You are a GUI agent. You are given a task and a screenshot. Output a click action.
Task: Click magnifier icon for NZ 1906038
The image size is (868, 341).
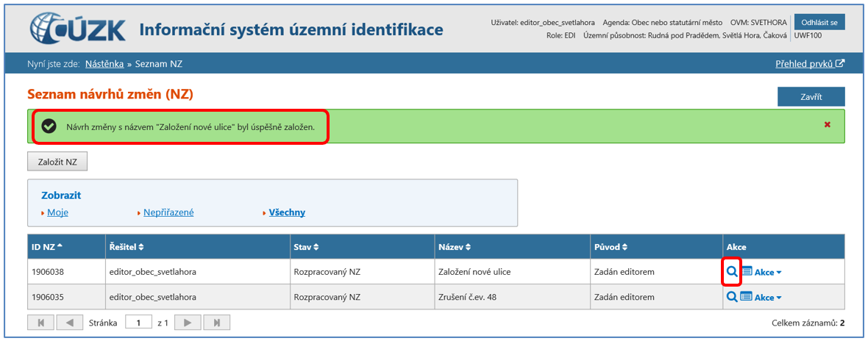click(732, 272)
